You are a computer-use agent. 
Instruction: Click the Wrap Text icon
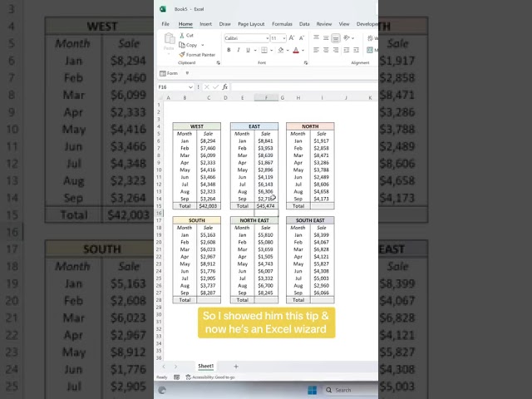pos(370,38)
